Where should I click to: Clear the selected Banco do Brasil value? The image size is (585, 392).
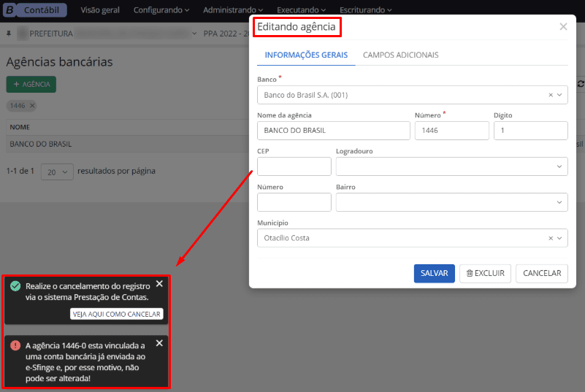(550, 95)
